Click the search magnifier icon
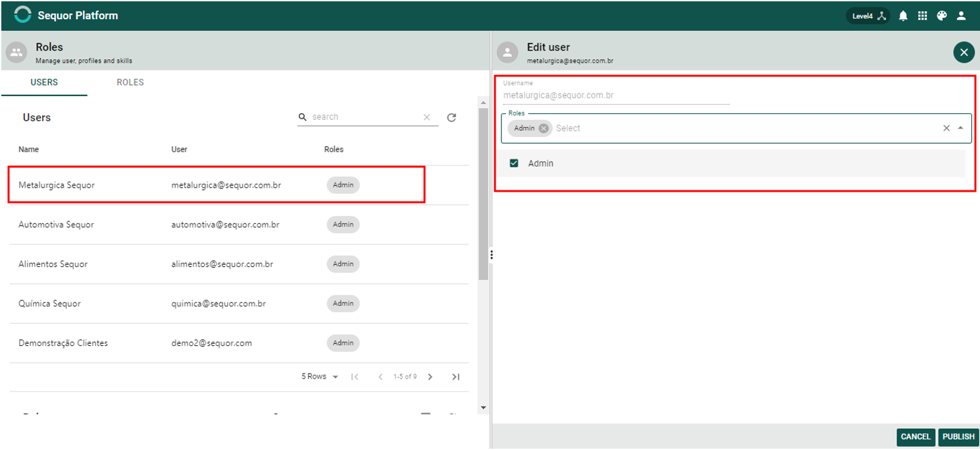 point(303,117)
